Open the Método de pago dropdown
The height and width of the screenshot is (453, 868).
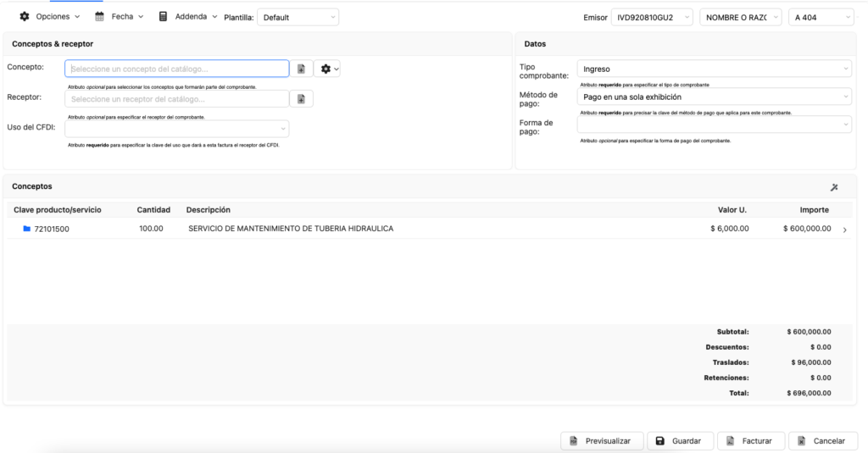coord(714,97)
